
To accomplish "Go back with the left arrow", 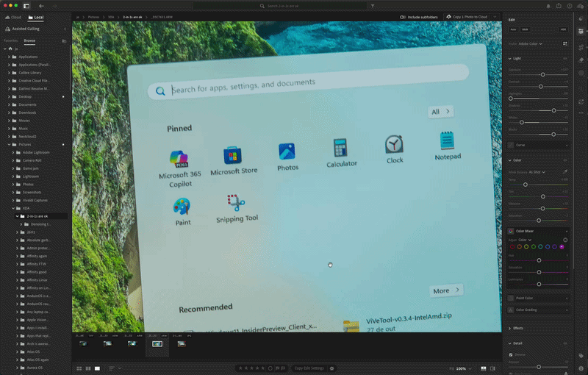I will coord(41,6).
